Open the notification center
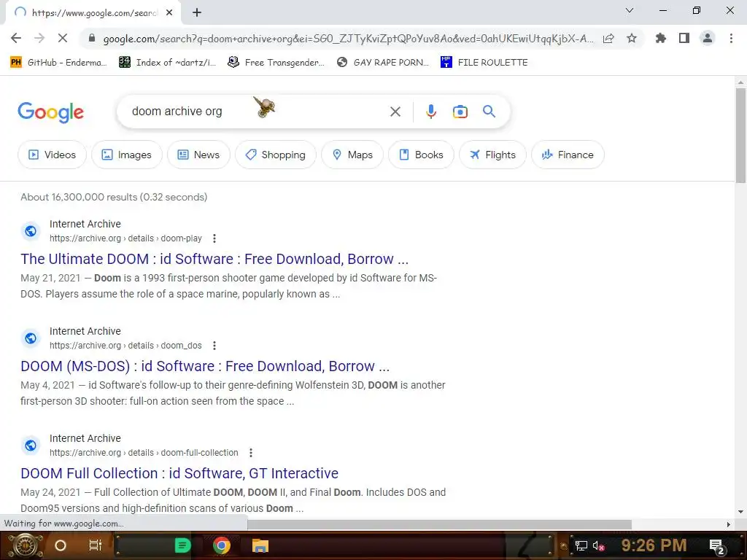This screenshot has width=747, height=560. click(x=717, y=546)
